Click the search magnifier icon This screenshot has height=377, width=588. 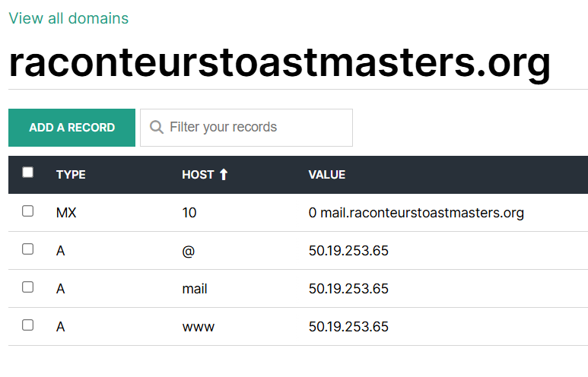[x=157, y=127]
